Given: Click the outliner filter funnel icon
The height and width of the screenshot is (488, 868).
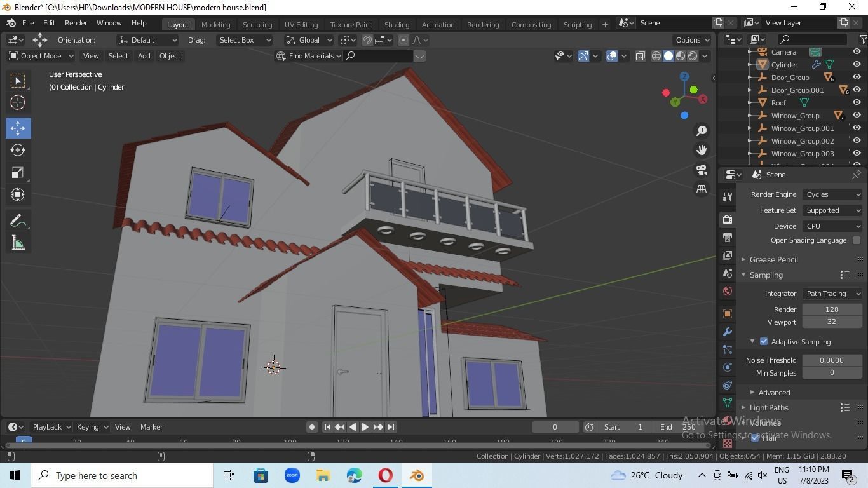Looking at the screenshot, I should click(x=864, y=39).
